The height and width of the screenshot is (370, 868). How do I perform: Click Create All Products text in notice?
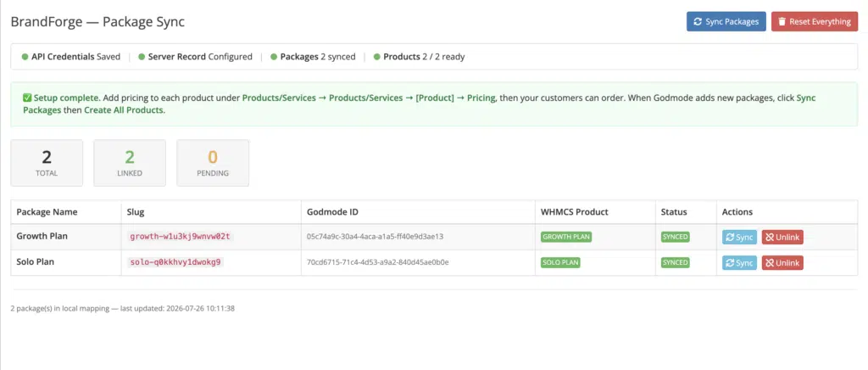(x=124, y=109)
